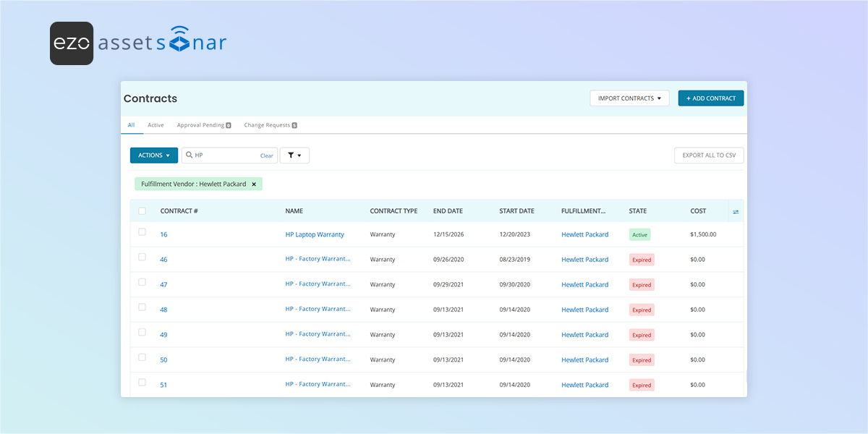Open the HP Laptop Warranty contract
Image resolution: width=868 pixels, height=434 pixels.
[x=315, y=234]
